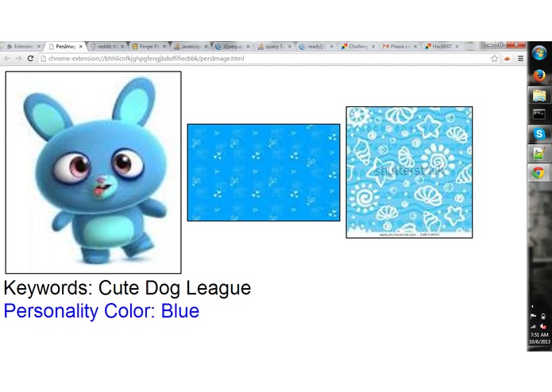552x392 pixels.
Task: Open Windows Explorer folder icon in taskbar
Action: pyautogui.click(x=539, y=95)
